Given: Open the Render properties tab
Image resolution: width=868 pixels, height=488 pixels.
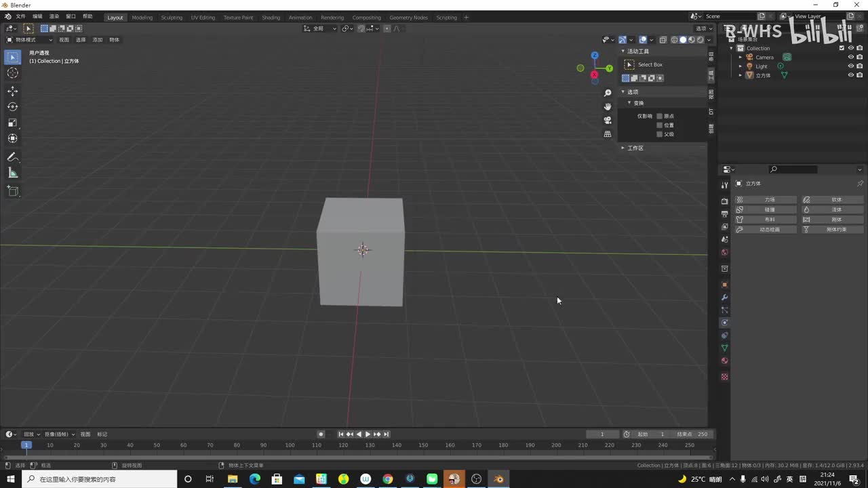Looking at the screenshot, I should click(x=724, y=201).
